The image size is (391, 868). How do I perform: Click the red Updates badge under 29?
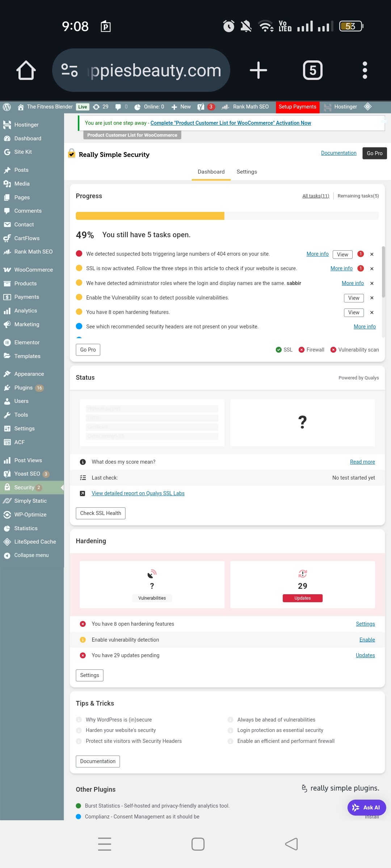tap(303, 598)
